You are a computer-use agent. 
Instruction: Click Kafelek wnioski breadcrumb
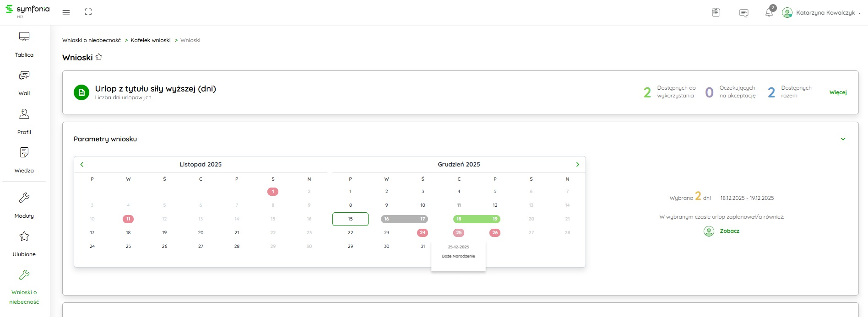[x=150, y=40]
